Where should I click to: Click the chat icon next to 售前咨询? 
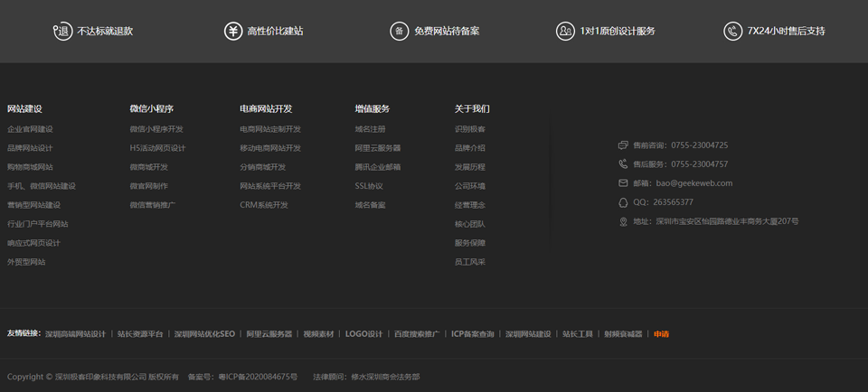pos(623,145)
